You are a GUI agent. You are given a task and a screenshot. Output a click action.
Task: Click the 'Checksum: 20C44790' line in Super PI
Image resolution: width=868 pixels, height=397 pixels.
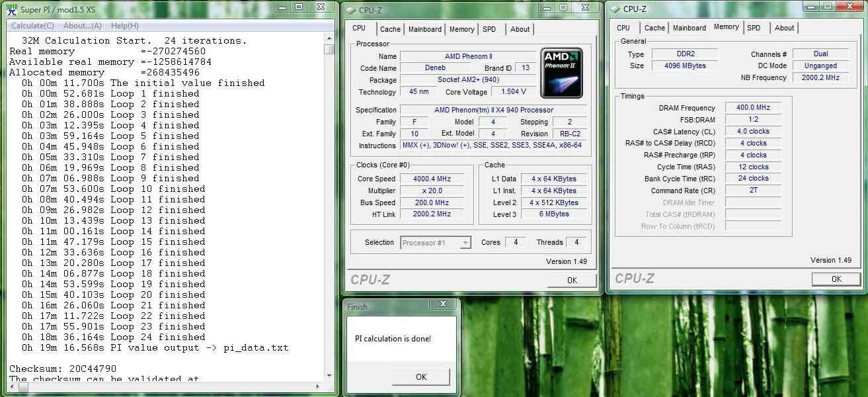coord(63,369)
